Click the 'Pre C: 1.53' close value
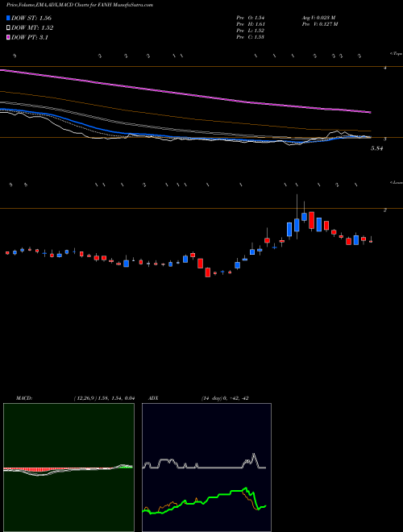The width and height of the screenshot is (403, 532). pos(251,37)
